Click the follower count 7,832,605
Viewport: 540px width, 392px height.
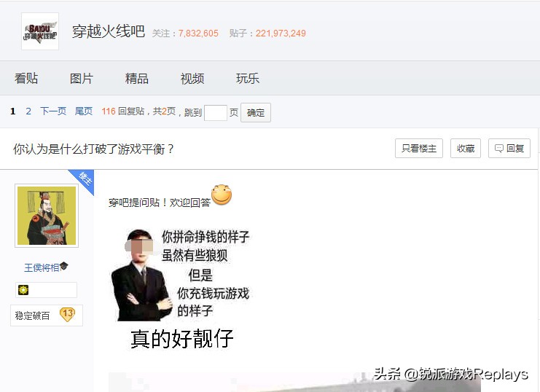click(x=198, y=34)
